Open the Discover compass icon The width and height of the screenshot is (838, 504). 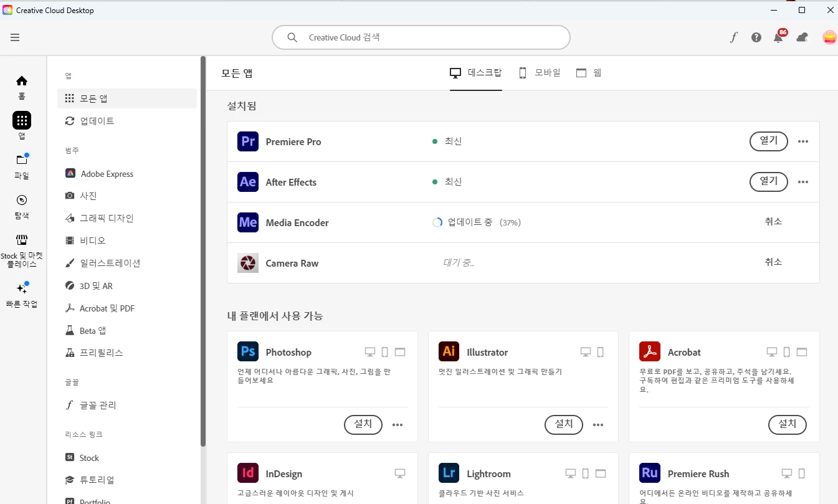coord(22,200)
